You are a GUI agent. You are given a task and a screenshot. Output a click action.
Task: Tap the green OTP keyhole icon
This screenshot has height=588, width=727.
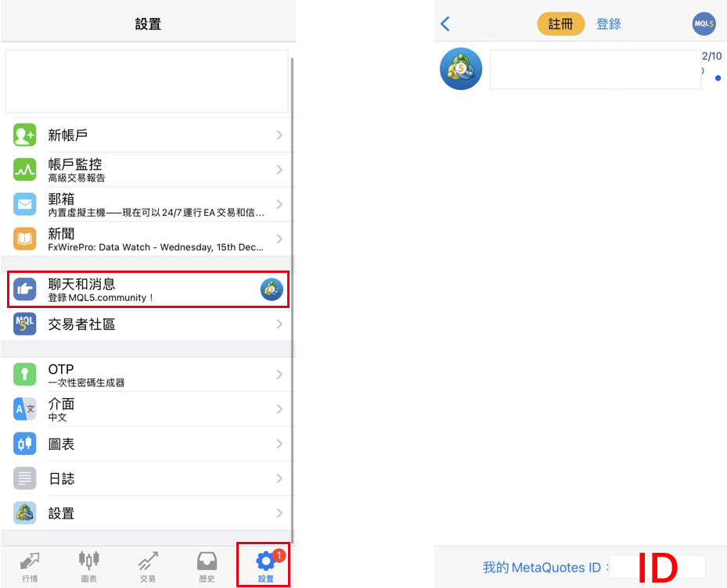pos(24,375)
